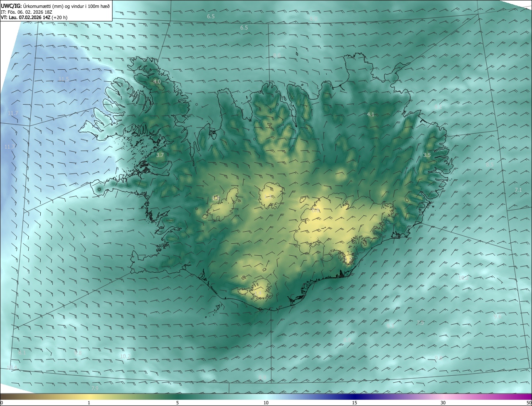Click the "4.0" value label on the map
This screenshot has width=532, height=406.
(x=157, y=82)
